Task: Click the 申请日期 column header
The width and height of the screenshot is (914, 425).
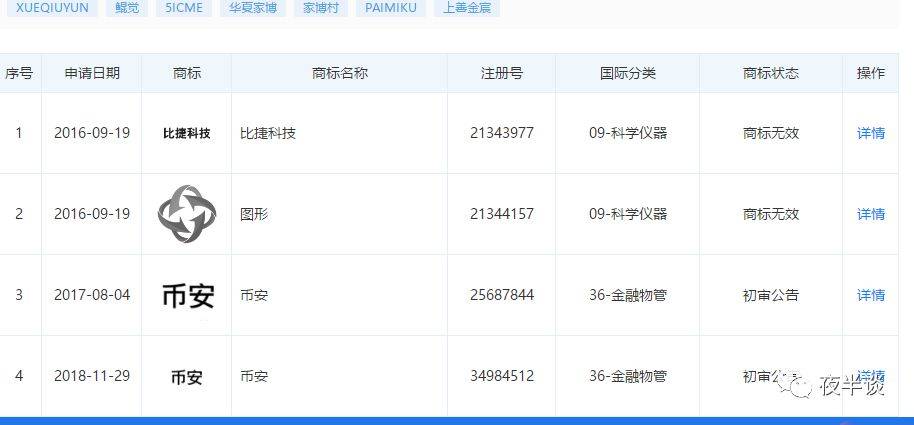Action: point(92,73)
